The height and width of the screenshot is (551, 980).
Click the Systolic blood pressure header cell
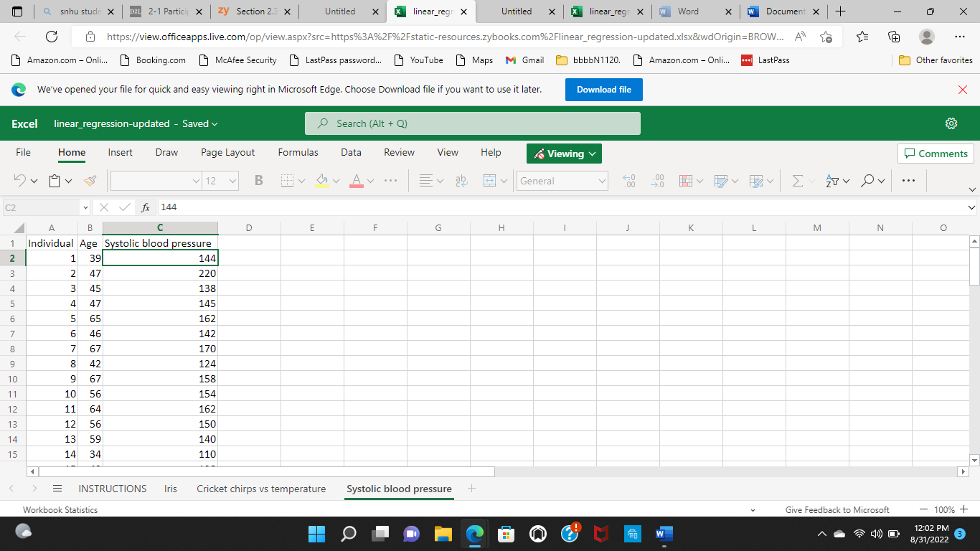(x=160, y=243)
